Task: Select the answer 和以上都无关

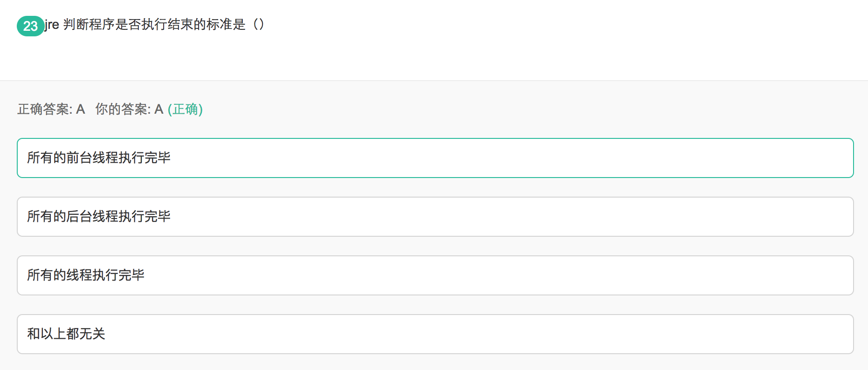Action: tap(435, 334)
